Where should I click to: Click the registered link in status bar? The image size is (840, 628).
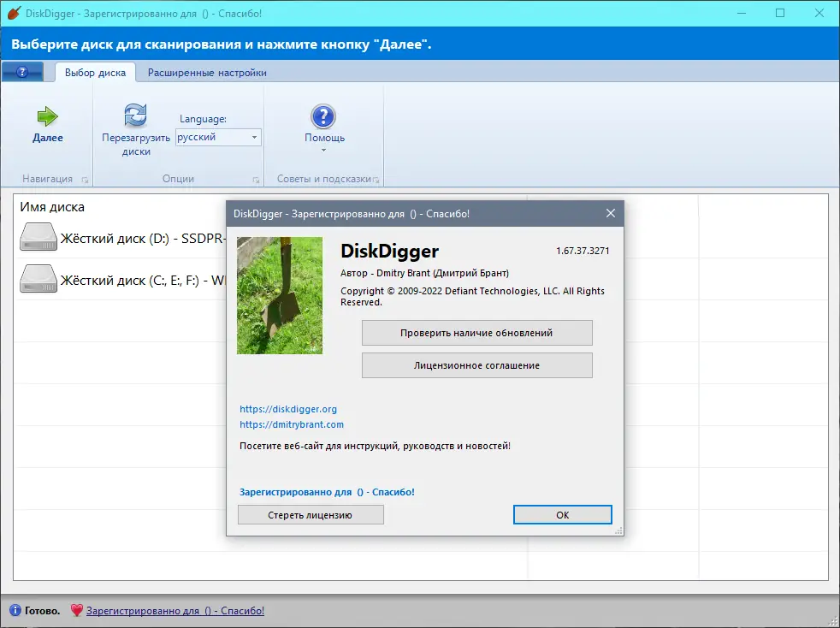pos(175,611)
